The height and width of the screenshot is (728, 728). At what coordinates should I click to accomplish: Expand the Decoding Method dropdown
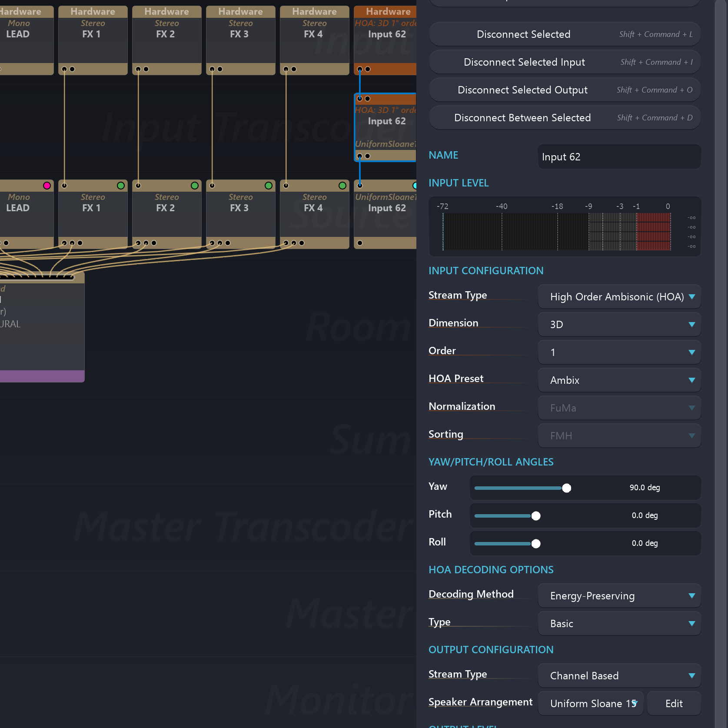pyautogui.click(x=619, y=596)
